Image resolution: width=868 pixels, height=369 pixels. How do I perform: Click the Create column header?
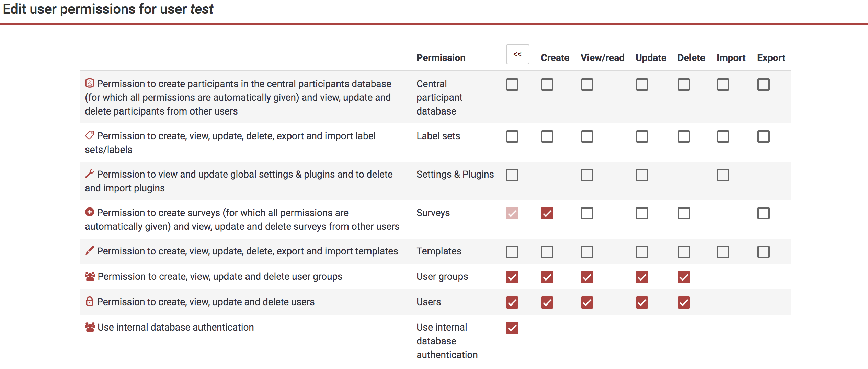pos(555,58)
